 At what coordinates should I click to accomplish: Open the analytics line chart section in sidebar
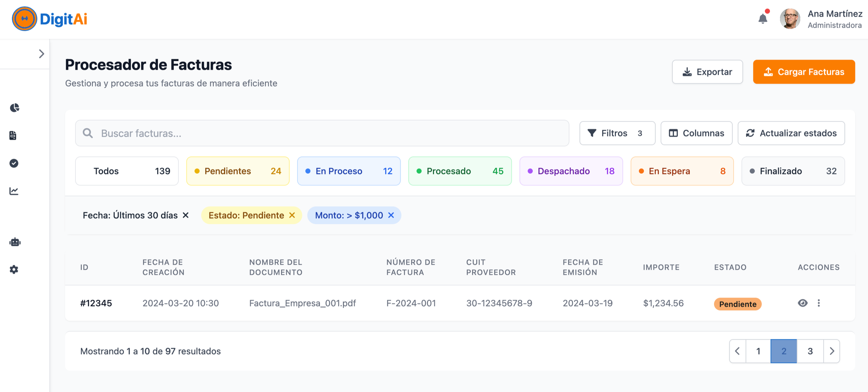tap(14, 191)
